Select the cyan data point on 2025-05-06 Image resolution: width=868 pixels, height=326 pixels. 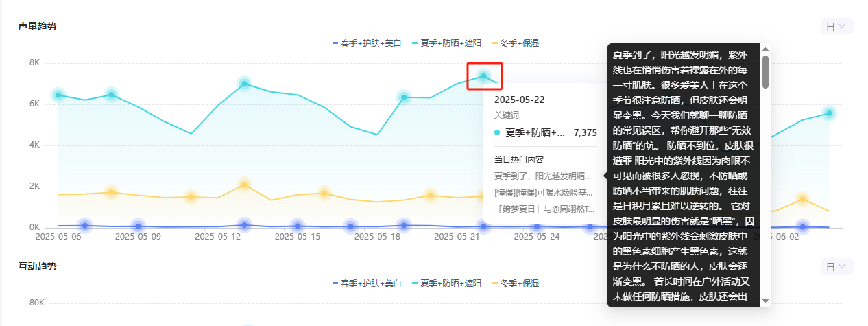click(x=58, y=95)
